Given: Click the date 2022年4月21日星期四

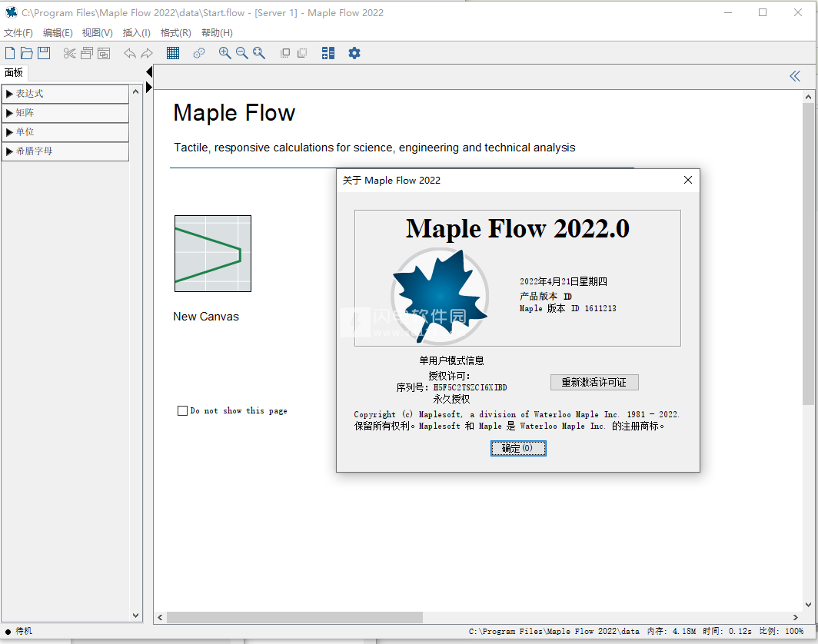Looking at the screenshot, I should [x=564, y=281].
